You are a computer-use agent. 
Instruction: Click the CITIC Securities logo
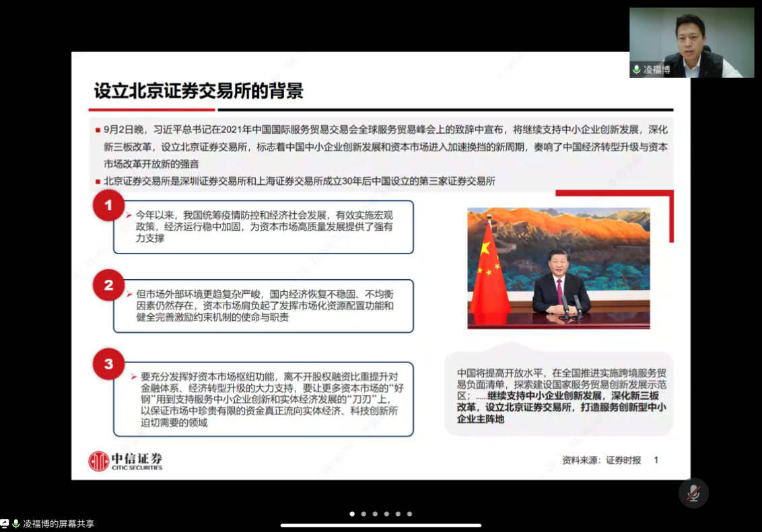126,461
